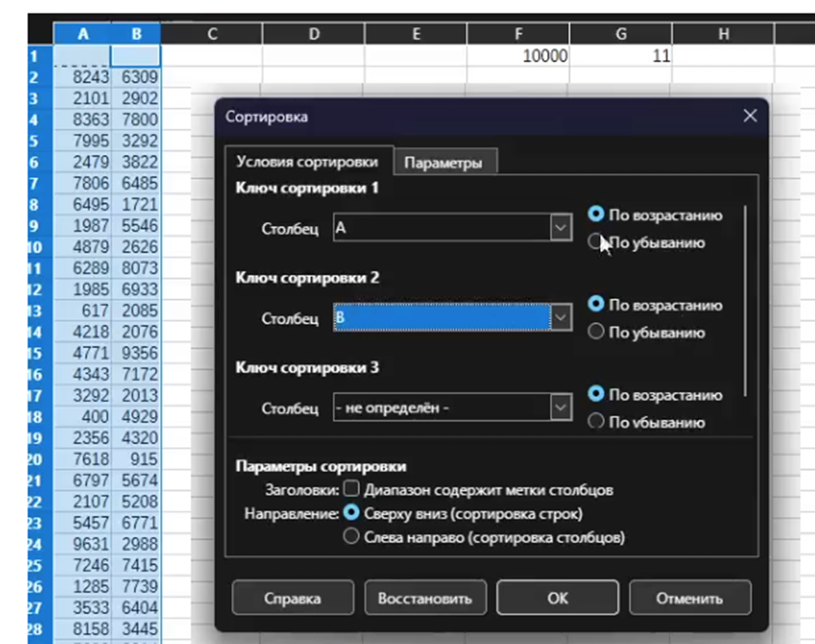Click the Отменить button
The width and height of the screenshot is (815, 644).
click(689, 598)
